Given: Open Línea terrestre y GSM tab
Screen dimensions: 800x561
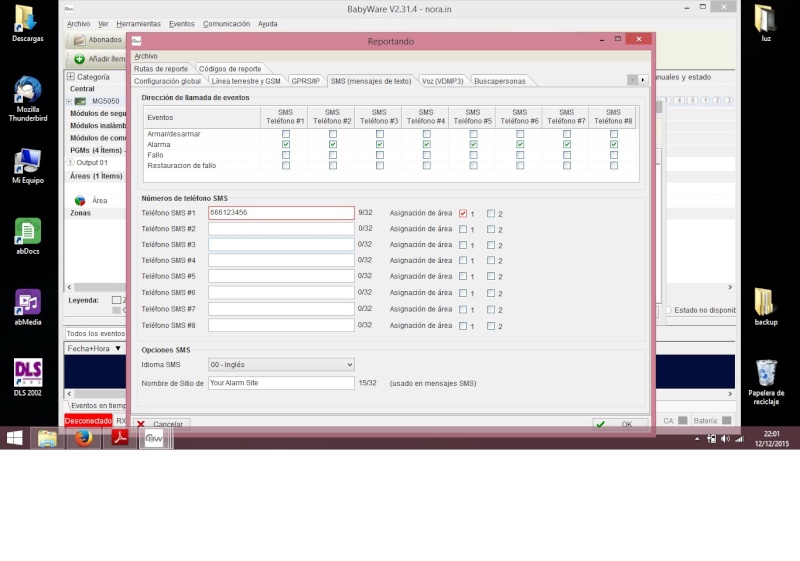Looking at the screenshot, I should (246, 81).
